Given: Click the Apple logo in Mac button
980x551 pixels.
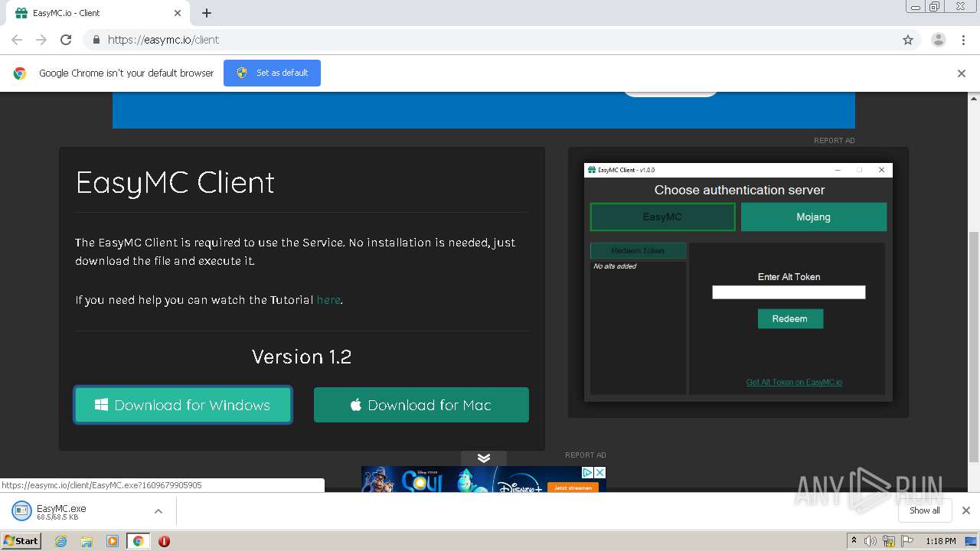Looking at the screenshot, I should click(x=356, y=405).
